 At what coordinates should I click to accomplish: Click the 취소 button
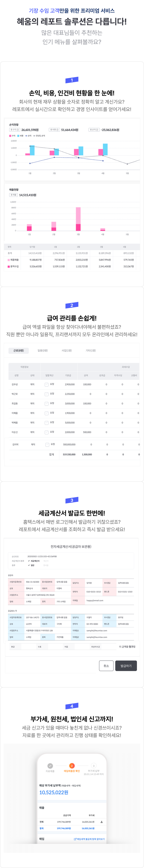point(106,666)
